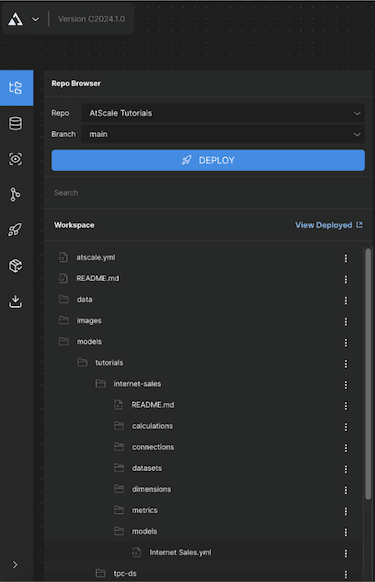Open the eye scan icon in sidebar

click(16, 159)
